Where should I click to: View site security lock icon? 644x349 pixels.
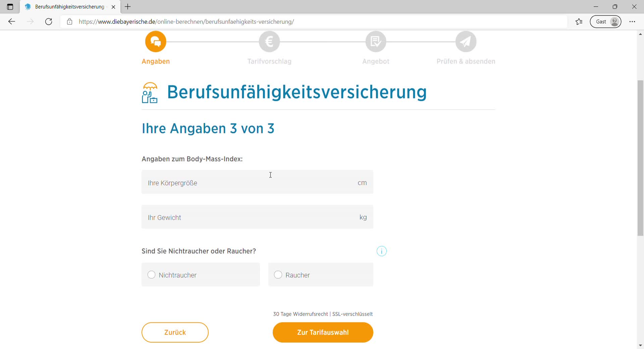(69, 22)
